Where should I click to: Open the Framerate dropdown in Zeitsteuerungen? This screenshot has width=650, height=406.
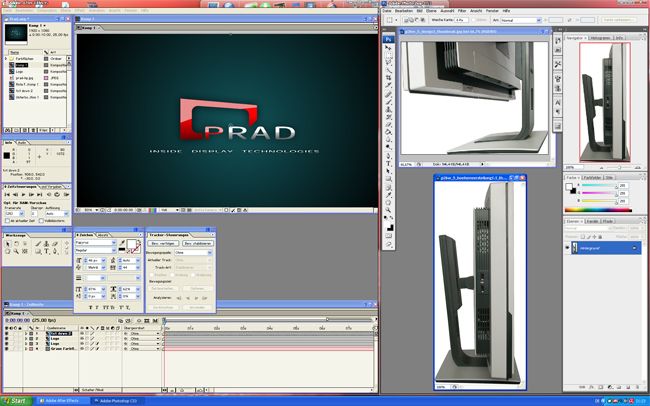pos(15,214)
